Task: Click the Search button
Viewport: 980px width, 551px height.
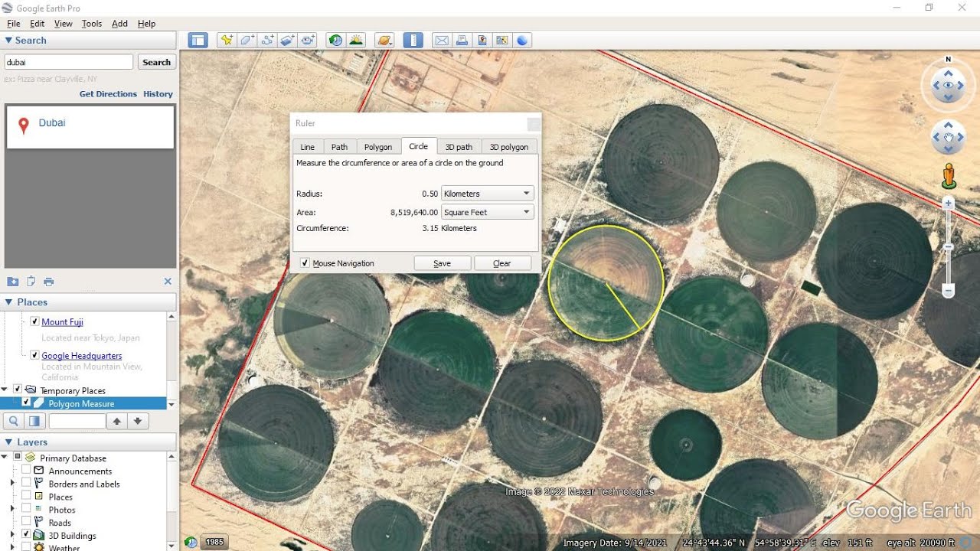Action: pyautogui.click(x=156, y=63)
